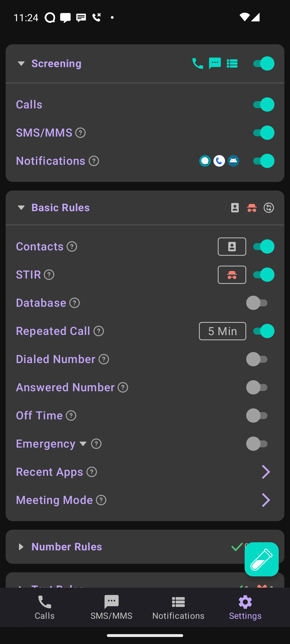Tap the Android app icon in Notifications row
Viewport: 290px width, 644px height.
[234, 161]
